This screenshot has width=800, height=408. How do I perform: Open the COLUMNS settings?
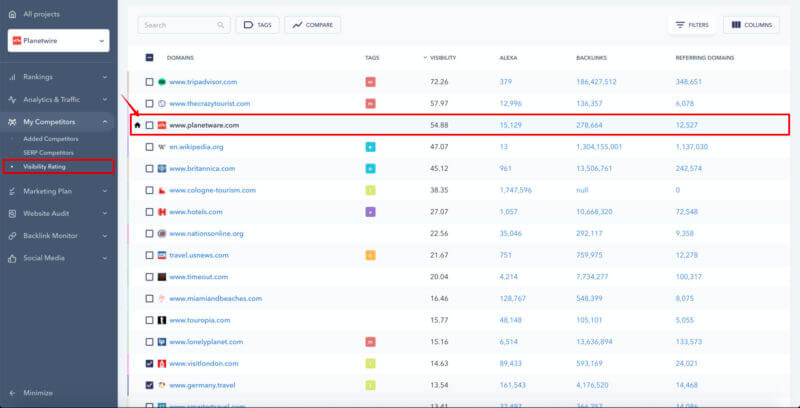(x=751, y=25)
